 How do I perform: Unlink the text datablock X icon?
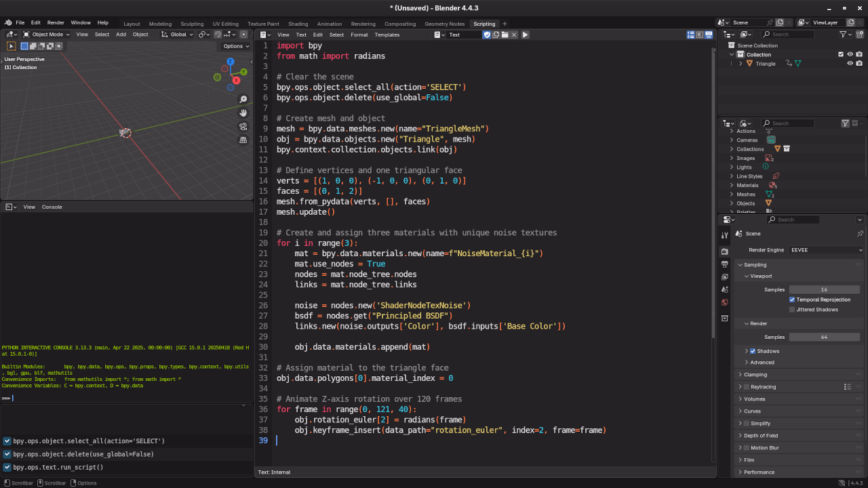[x=514, y=35]
